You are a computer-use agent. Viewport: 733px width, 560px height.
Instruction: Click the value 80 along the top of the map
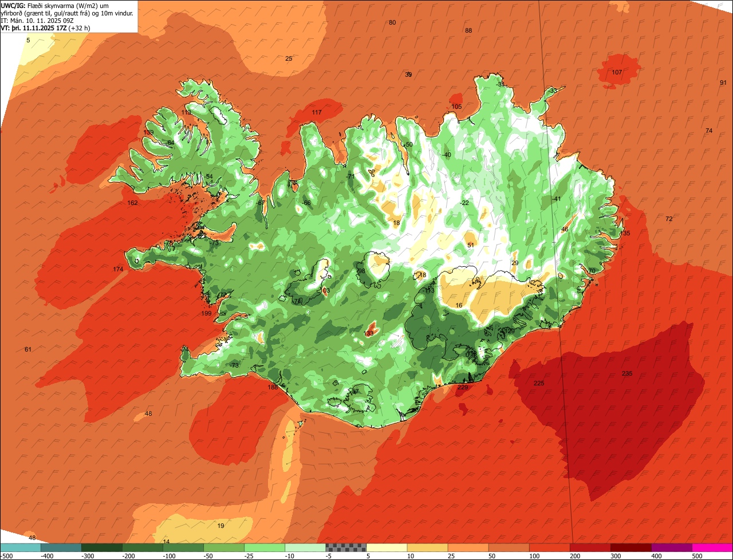392,22
